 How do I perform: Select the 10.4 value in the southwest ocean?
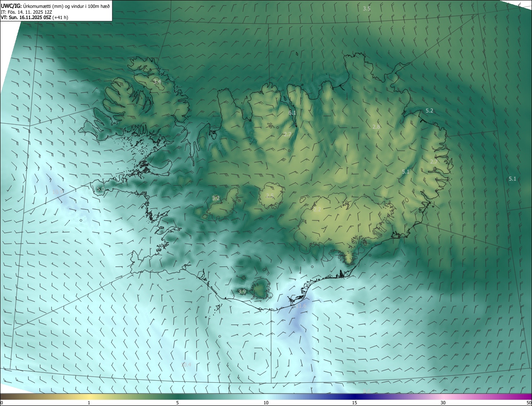tap(186, 364)
